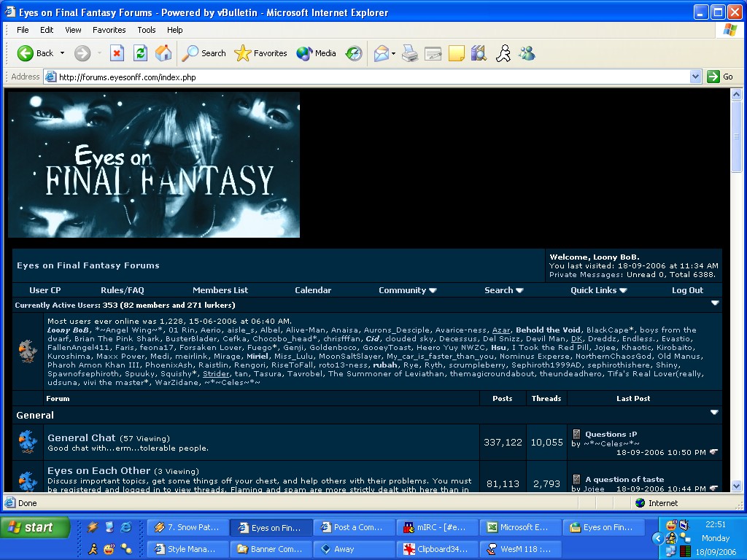Expand the address bar dropdown

point(695,76)
